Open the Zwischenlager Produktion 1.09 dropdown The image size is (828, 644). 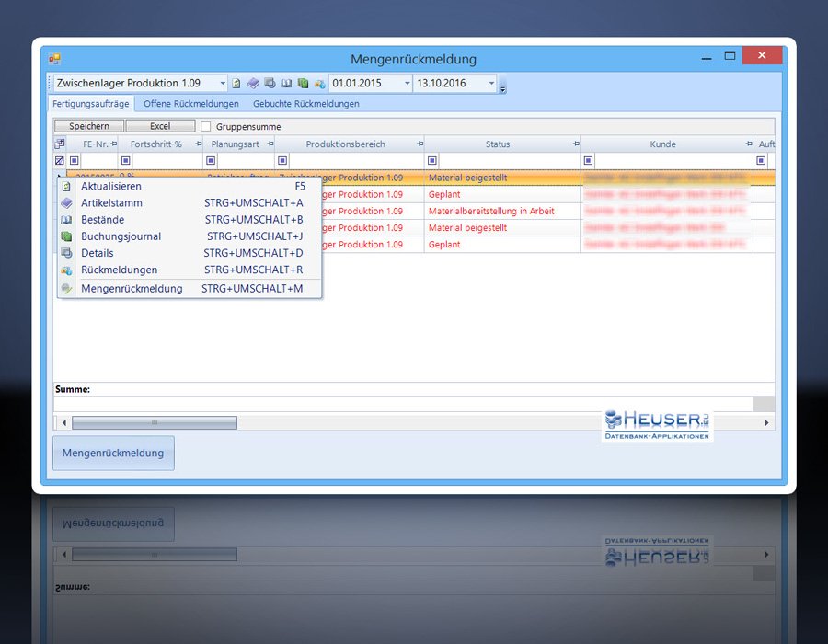coord(223,84)
